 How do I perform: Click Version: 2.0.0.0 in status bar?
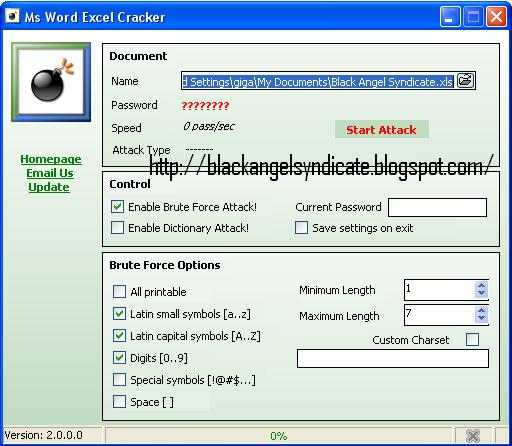pos(43,435)
